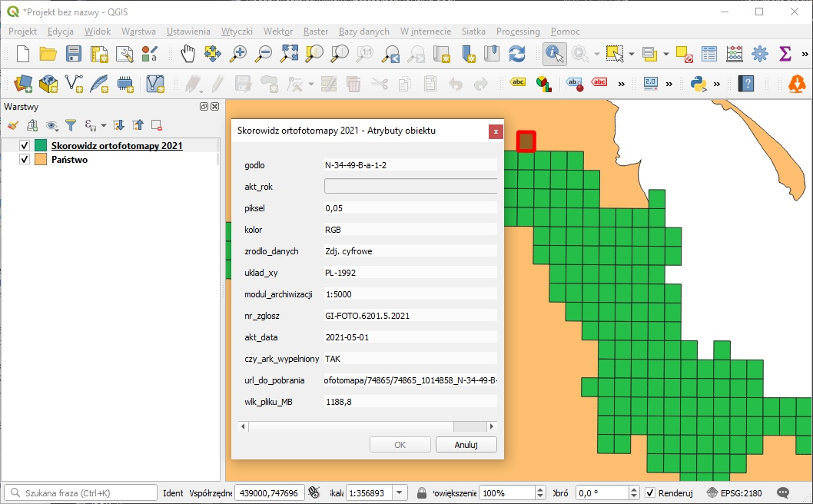
Task: Click the Zoom In magnifier tool
Action: click(x=239, y=54)
